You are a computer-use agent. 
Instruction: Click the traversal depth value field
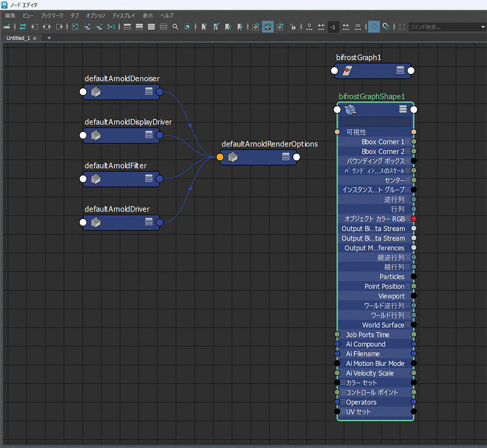(x=333, y=27)
